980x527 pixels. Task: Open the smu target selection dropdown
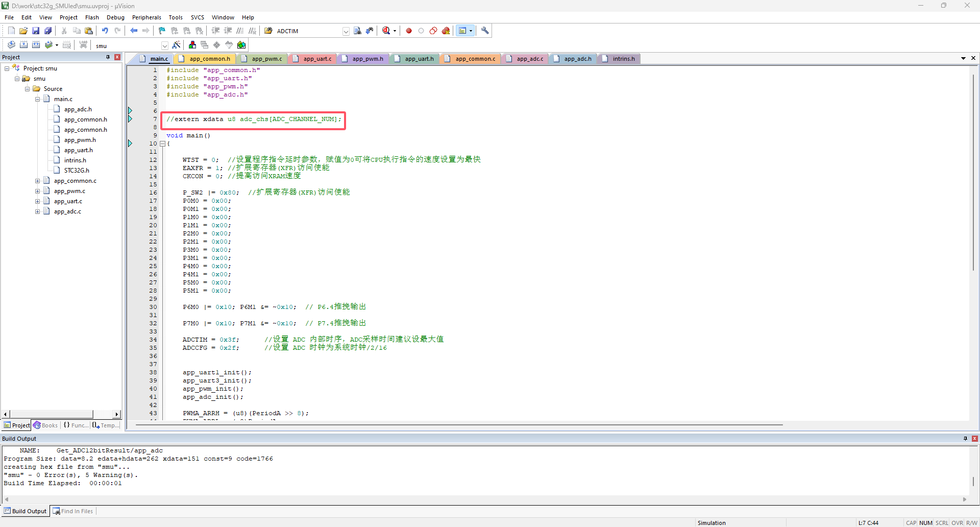point(164,46)
